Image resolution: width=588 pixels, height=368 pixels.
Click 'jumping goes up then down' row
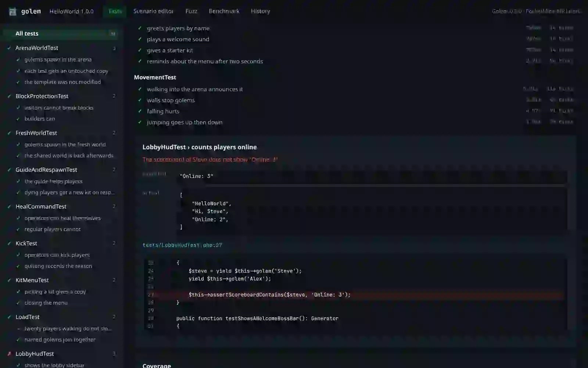click(x=355, y=122)
